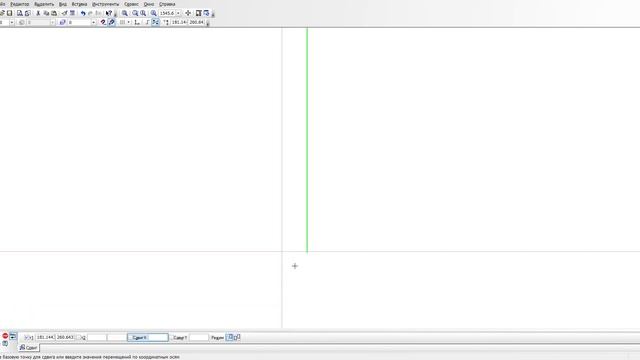Open the Выделить menu
Viewport: 640px width, 360px height.
click(x=44, y=4)
